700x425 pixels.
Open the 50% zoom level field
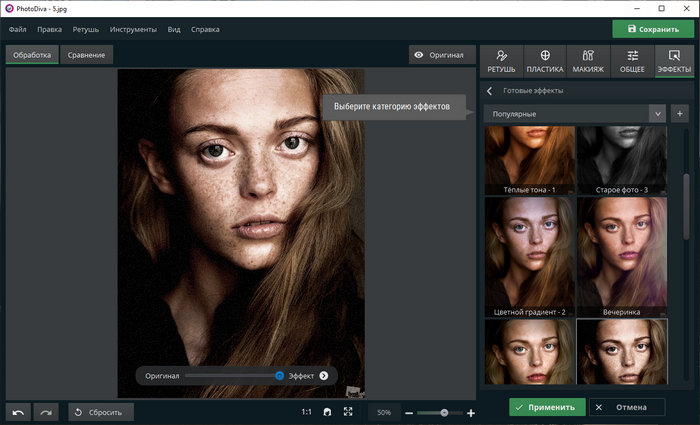click(x=384, y=411)
